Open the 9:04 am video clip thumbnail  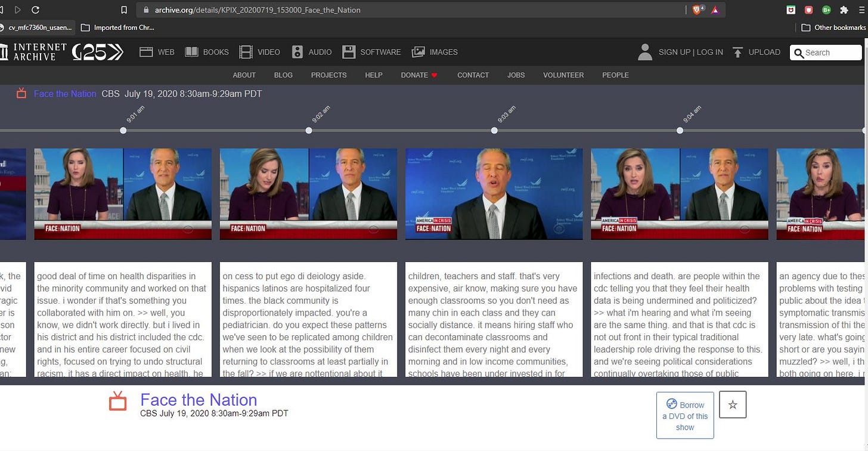[x=680, y=194]
